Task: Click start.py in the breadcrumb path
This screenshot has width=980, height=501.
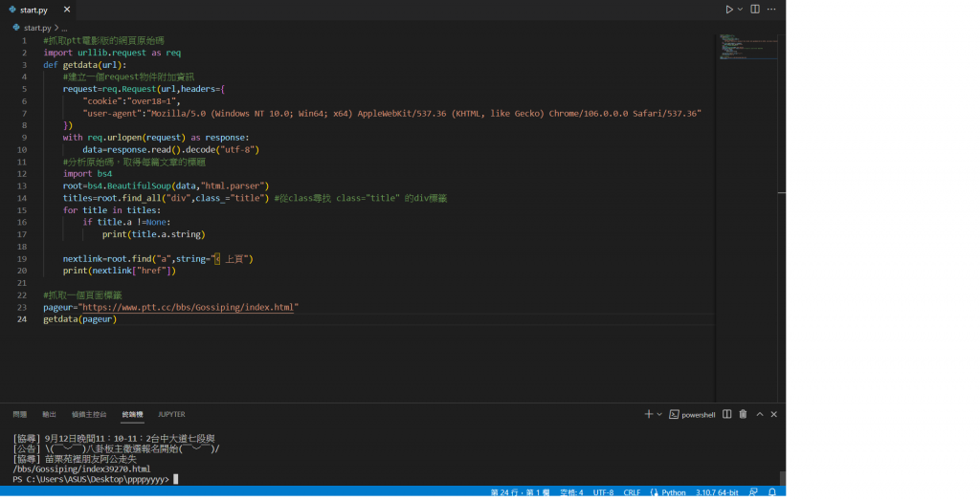Action: (x=37, y=28)
